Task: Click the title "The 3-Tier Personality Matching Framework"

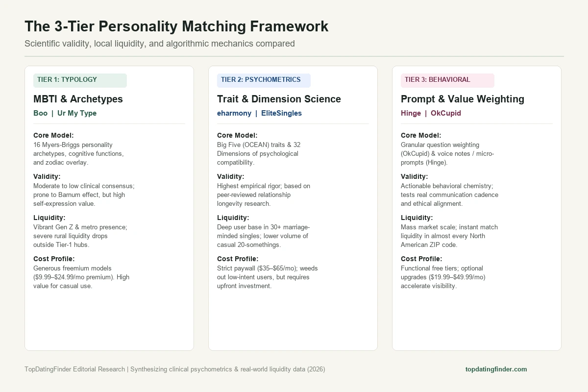Action: pos(176,26)
